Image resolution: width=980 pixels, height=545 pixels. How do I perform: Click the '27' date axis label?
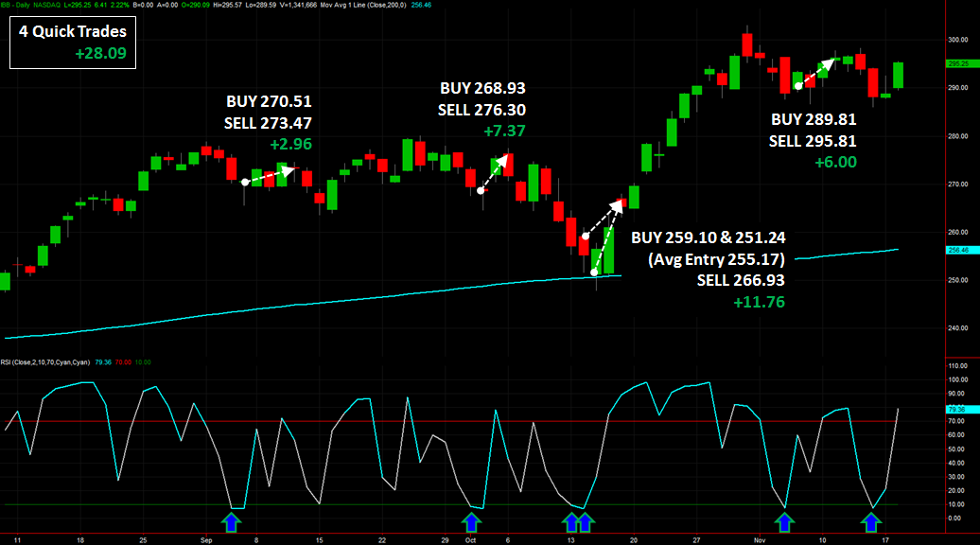pyautogui.click(x=696, y=540)
